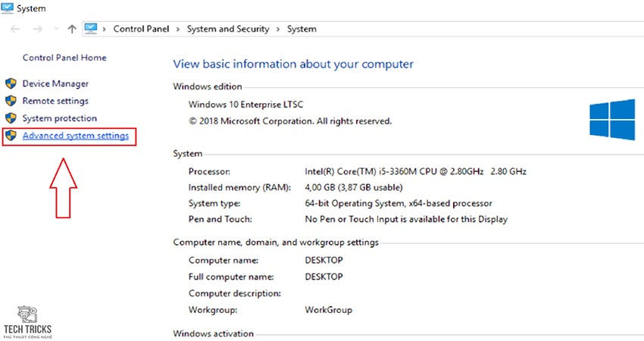
Task: Click the shield icon beside Device Manager
Action: tap(11, 83)
